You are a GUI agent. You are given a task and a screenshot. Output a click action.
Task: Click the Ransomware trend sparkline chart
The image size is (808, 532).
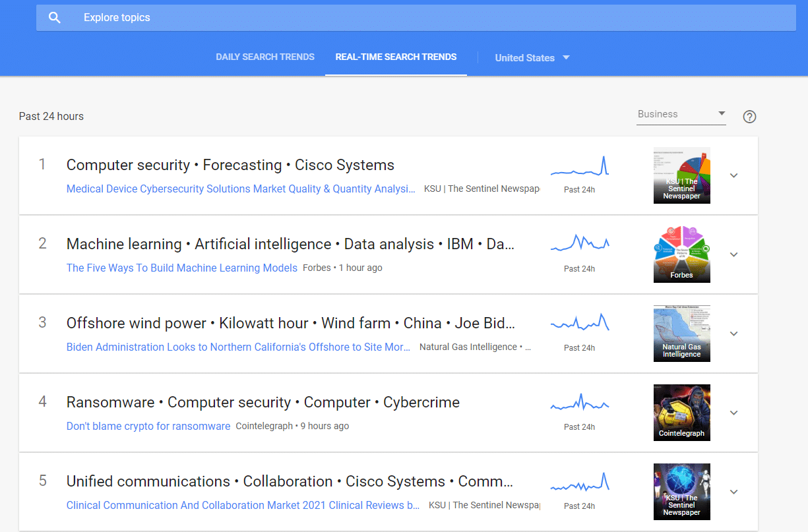579,403
